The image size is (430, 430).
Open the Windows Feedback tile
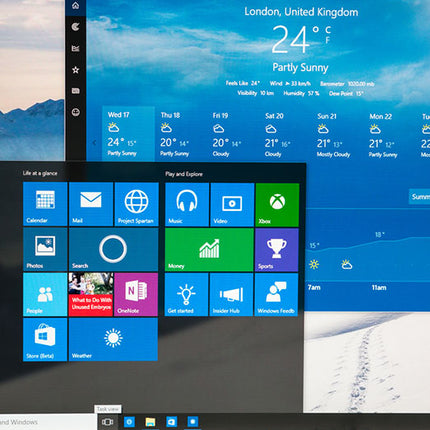pyautogui.click(x=276, y=295)
